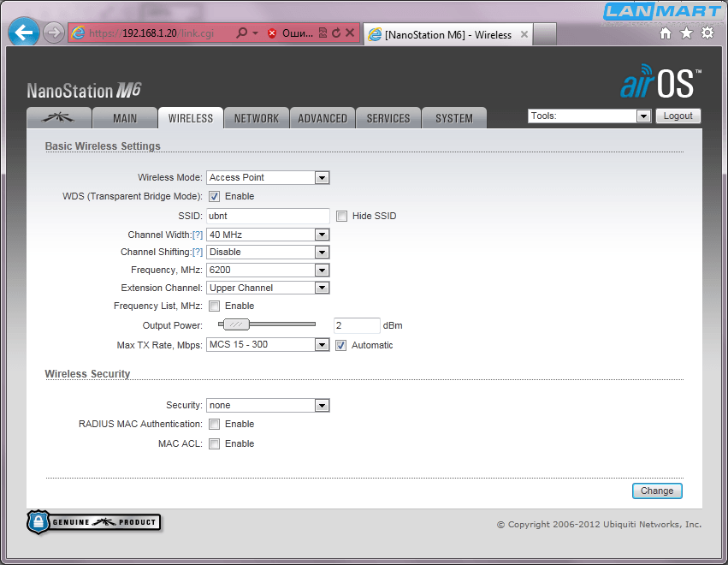Screen dimensions: 728x565
Task: Go to the ADVANCED tab
Action: click(x=323, y=118)
